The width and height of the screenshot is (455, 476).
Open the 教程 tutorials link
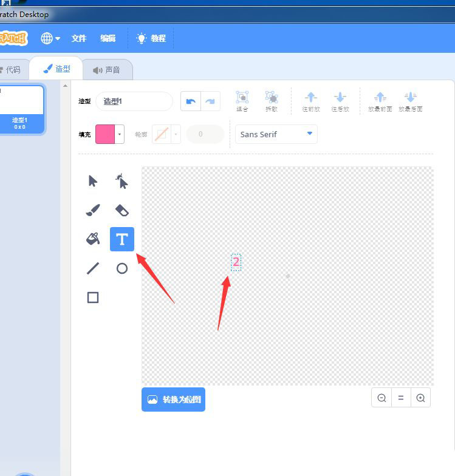[x=151, y=38]
